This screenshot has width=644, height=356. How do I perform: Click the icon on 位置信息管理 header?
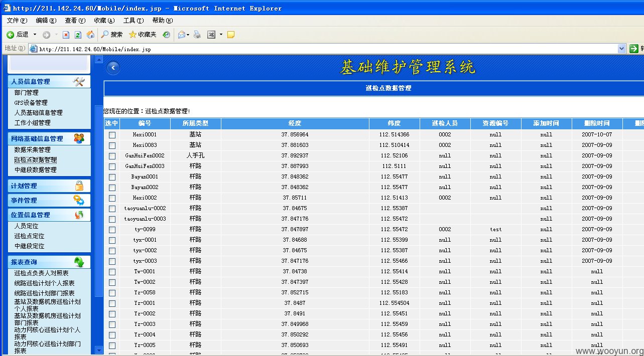pos(79,215)
